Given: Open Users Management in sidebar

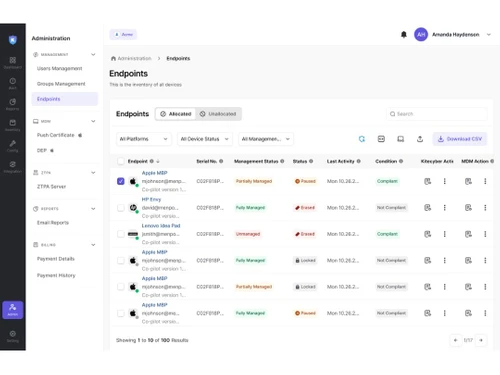Looking at the screenshot, I should pyautogui.click(x=60, y=68).
